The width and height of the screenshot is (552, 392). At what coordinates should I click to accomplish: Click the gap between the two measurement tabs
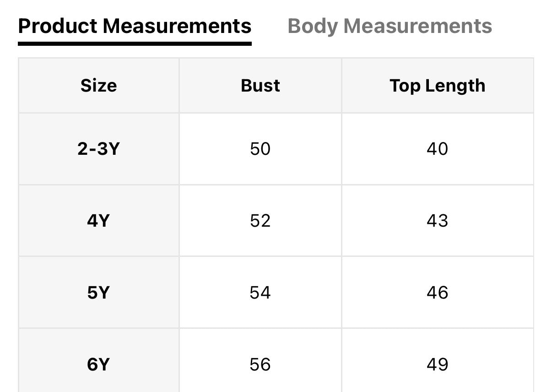tap(270, 26)
